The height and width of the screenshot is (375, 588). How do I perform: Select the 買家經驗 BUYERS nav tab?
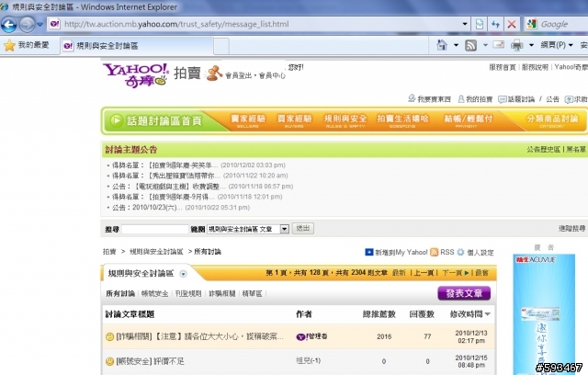(294, 120)
